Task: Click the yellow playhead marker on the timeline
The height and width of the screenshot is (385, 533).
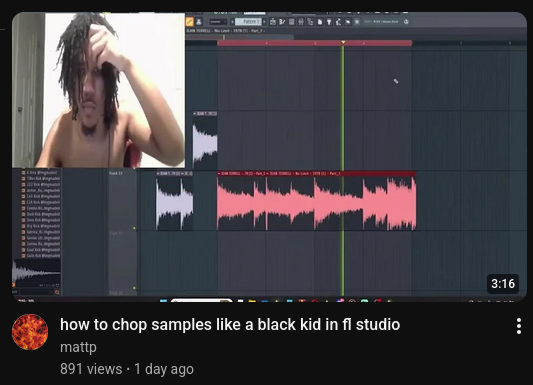Action: pos(343,42)
